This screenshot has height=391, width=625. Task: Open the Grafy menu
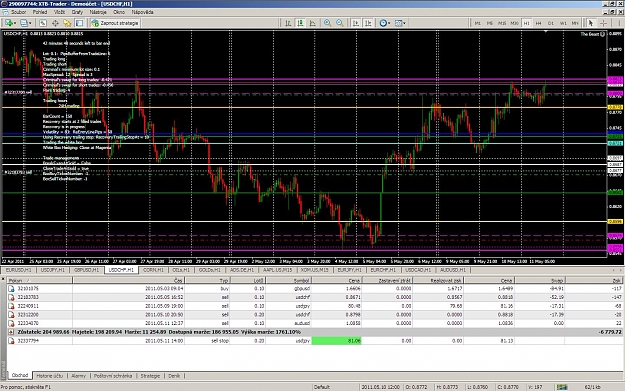pyautogui.click(x=77, y=12)
